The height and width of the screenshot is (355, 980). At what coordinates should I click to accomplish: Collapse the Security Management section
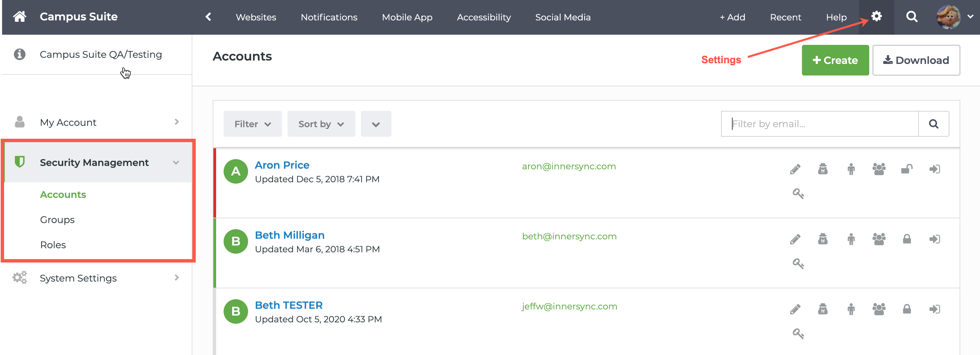click(176, 163)
